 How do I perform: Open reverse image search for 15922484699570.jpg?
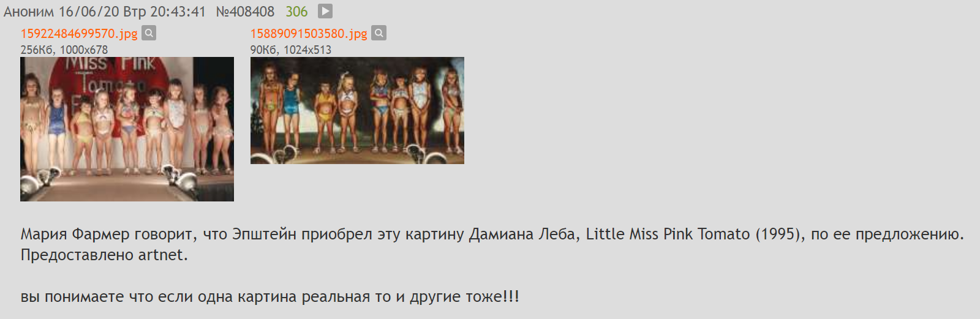[x=149, y=33]
